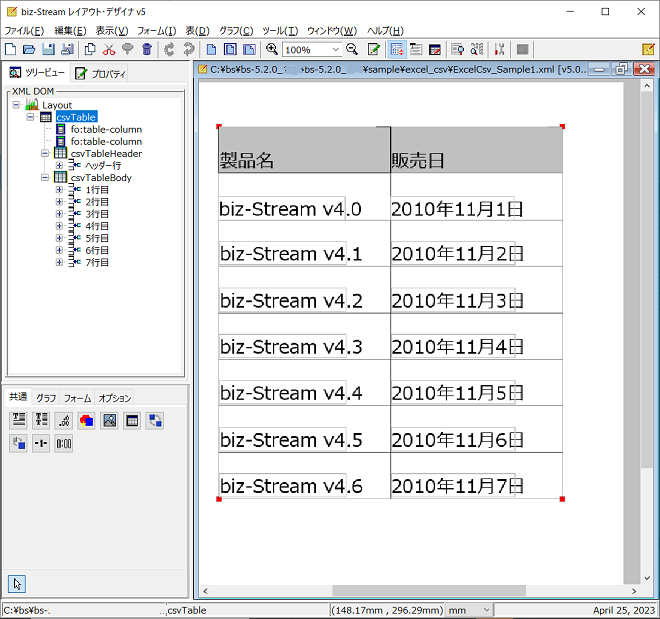Viewport: 660px width, 619px height.
Task: Collapse the csvTableBody node
Action: (45, 178)
